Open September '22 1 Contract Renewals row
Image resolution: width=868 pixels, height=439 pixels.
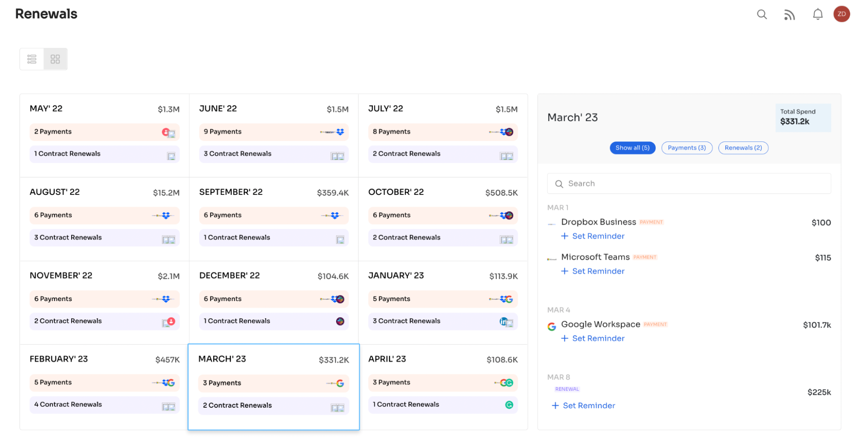(274, 238)
